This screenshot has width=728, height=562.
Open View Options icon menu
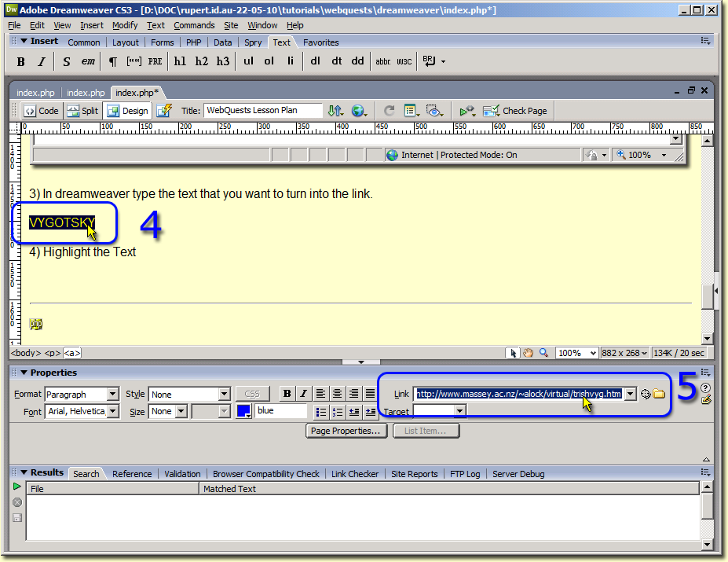[412, 111]
